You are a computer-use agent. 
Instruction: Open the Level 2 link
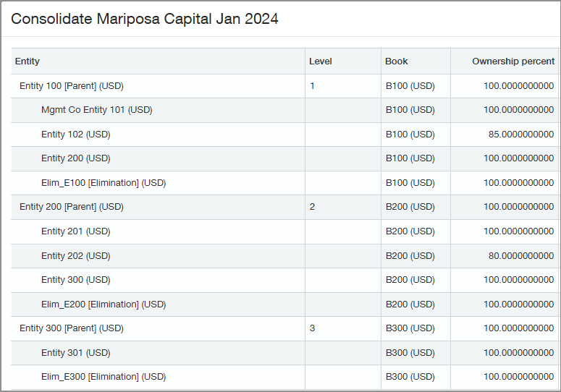pyautogui.click(x=313, y=207)
